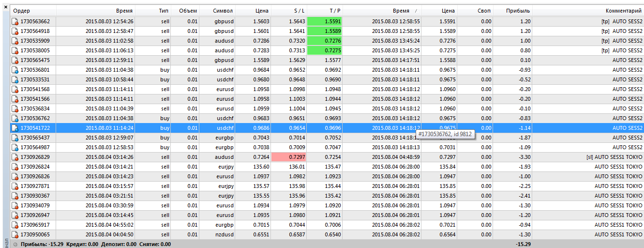Click the comment '[sl] AUTO SESS1 TOKYO'
This screenshot has height=248, width=644.
[614, 157]
